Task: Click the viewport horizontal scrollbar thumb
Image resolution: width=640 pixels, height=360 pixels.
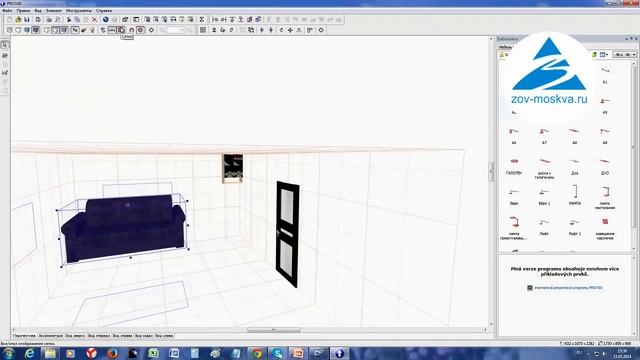Action: [x=273, y=330]
